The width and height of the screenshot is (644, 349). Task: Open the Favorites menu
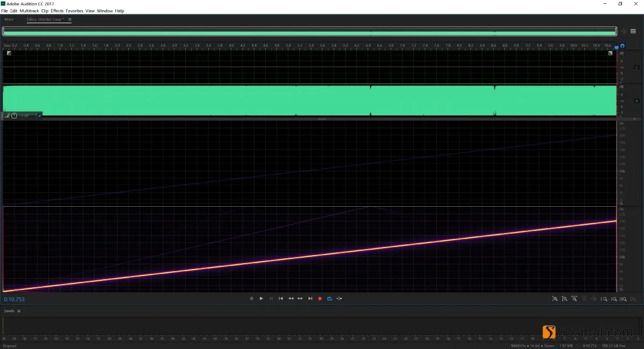pyautogui.click(x=75, y=11)
